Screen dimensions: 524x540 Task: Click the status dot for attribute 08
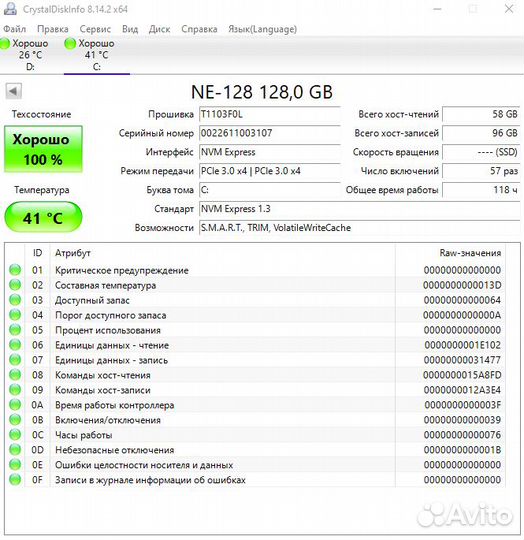click(15, 375)
